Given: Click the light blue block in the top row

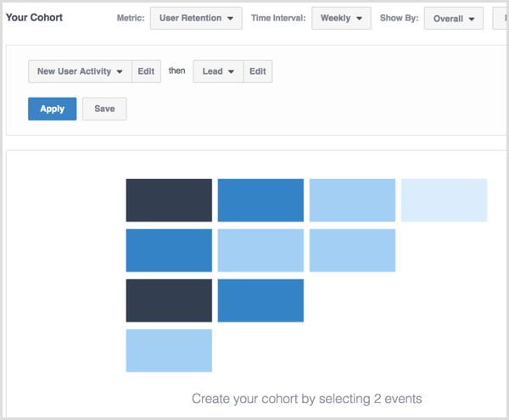Looking at the screenshot, I should (352, 200).
